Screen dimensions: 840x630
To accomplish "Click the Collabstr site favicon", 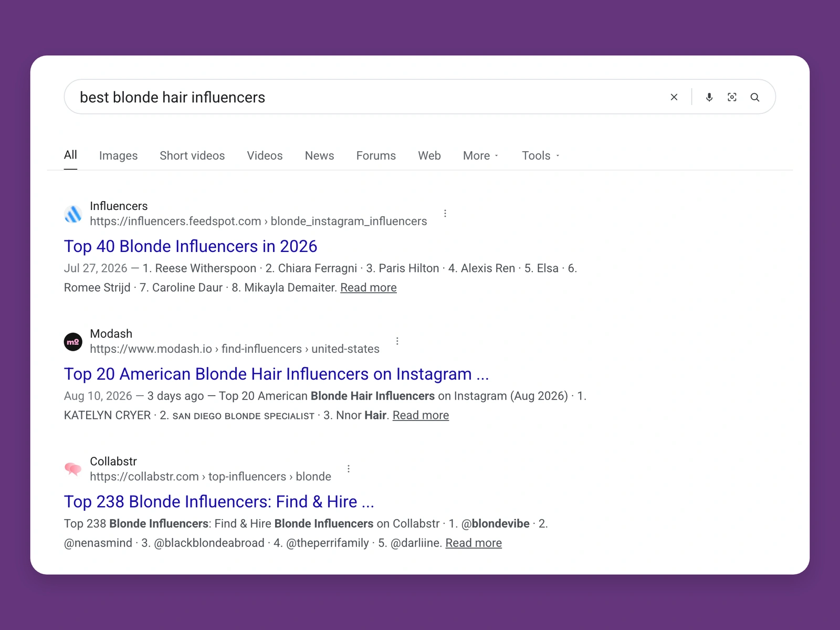I will [73, 469].
